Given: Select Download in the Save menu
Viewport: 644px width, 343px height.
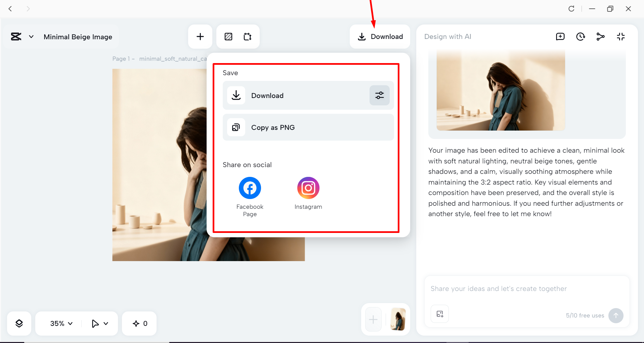Looking at the screenshot, I should pyautogui.click(x=308, y=95).
